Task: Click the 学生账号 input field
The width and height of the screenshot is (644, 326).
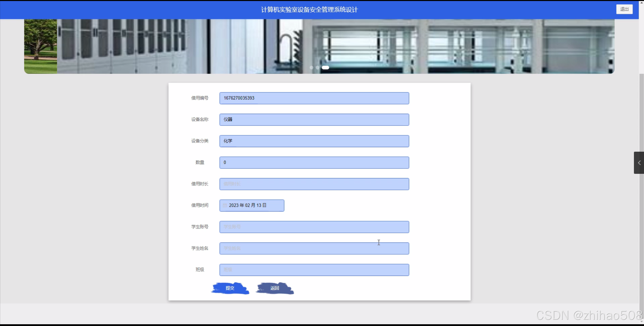Action: coord(314,227)
